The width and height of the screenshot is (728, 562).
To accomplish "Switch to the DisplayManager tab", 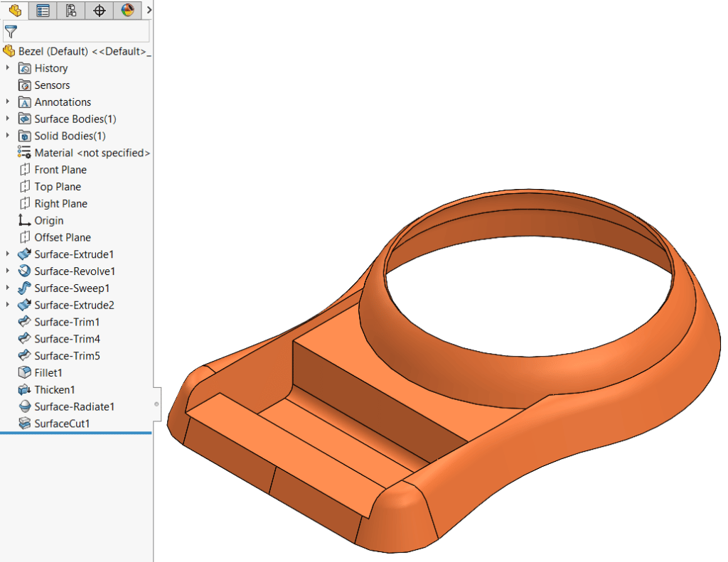I will 128,11.
